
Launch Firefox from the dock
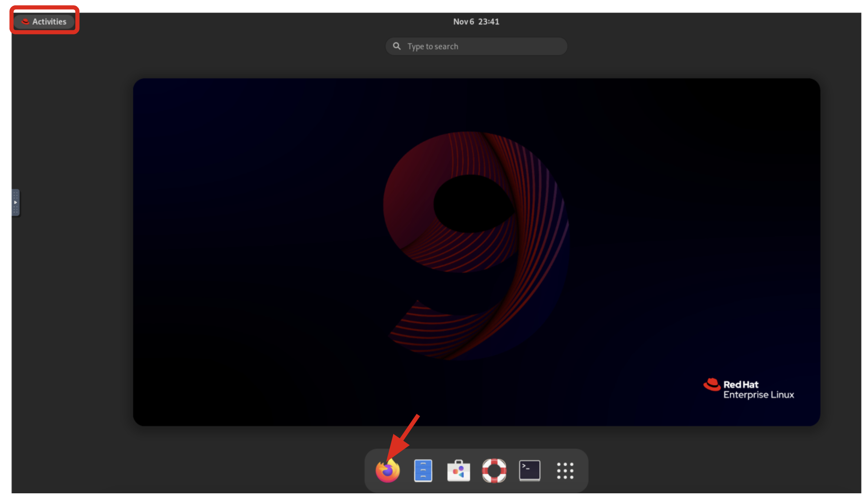[x=387, y=471]
